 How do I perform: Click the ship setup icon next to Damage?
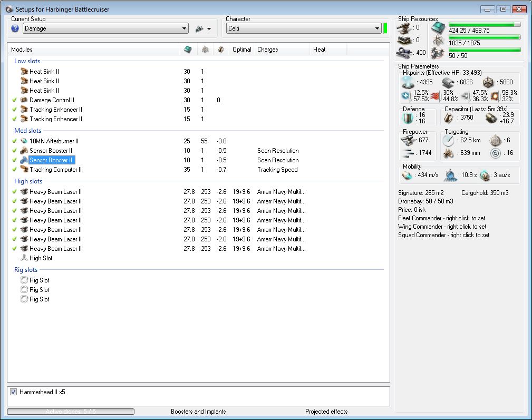coord(199,29)
